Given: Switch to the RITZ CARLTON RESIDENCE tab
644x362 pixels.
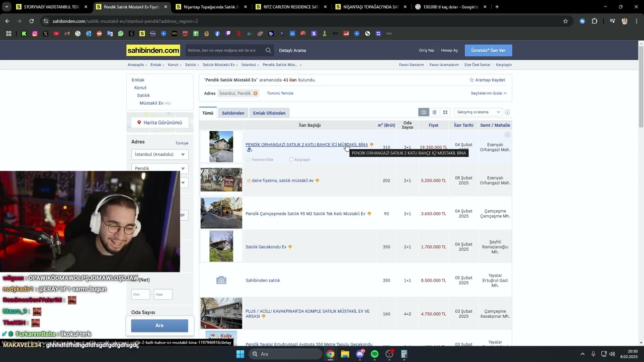Looking at the screenshot, I should [x=291, y=7].
